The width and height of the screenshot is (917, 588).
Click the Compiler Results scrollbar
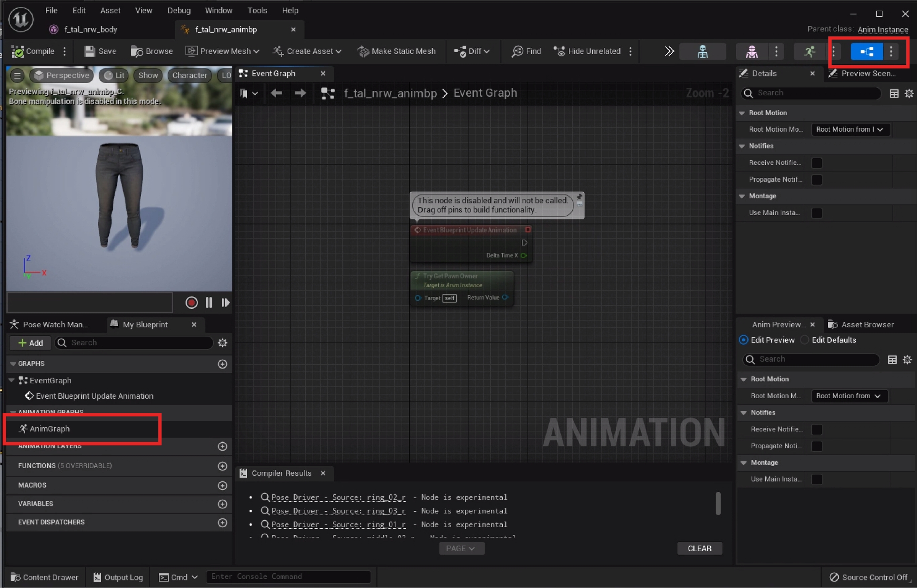click(x=718, y=503)
